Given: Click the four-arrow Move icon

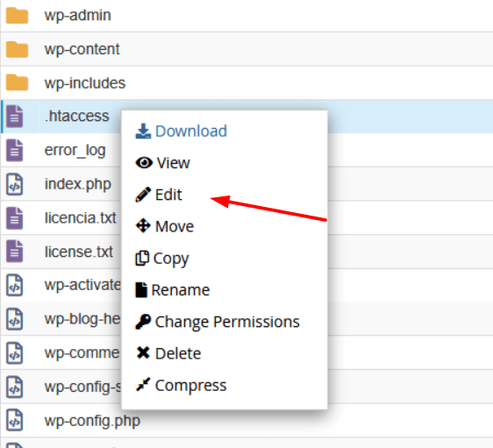Looking at the screenshot, I should tap(143, 226).
